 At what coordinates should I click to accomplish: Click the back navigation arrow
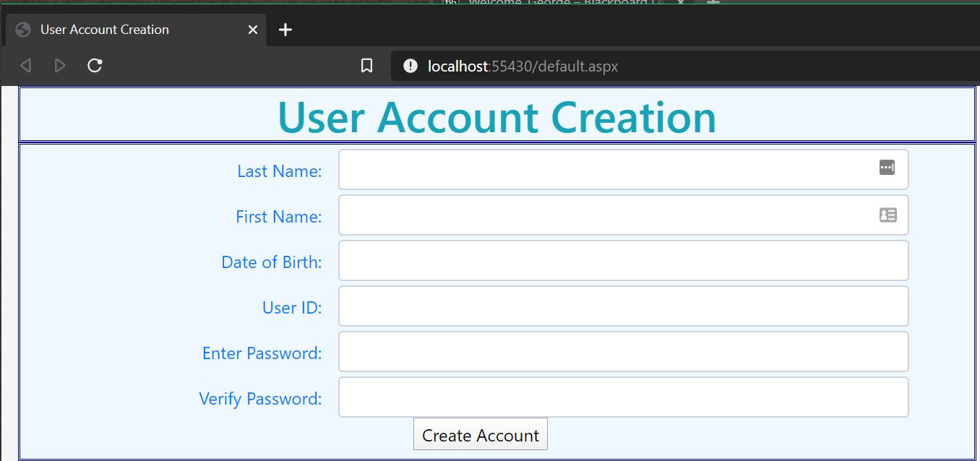[x=25, y=65]
